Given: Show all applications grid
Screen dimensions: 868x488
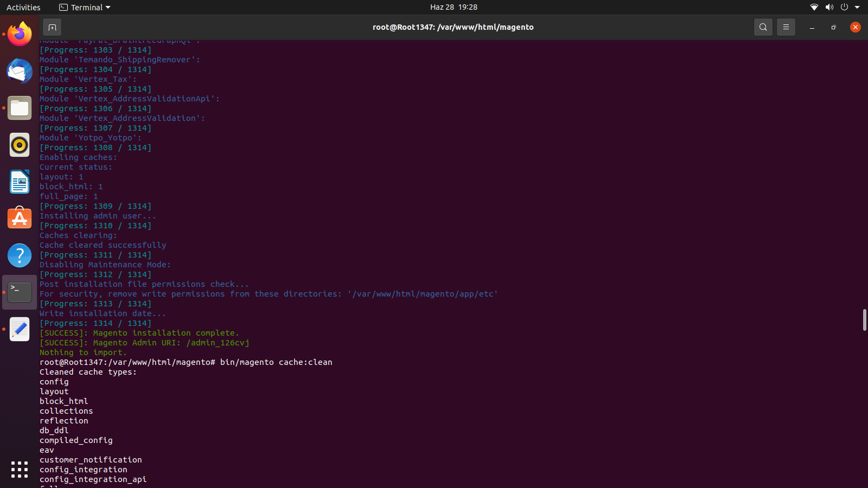Looking at the screenshot, I should 20,470.
